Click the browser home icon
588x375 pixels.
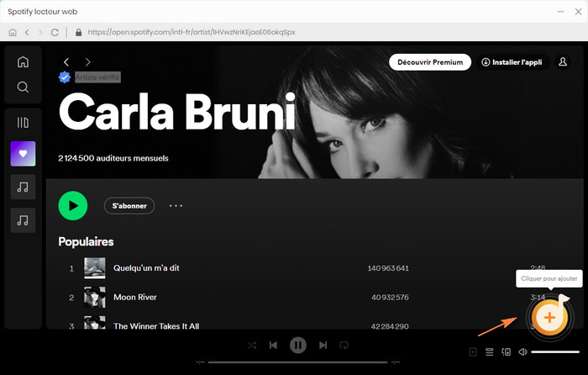13,32
